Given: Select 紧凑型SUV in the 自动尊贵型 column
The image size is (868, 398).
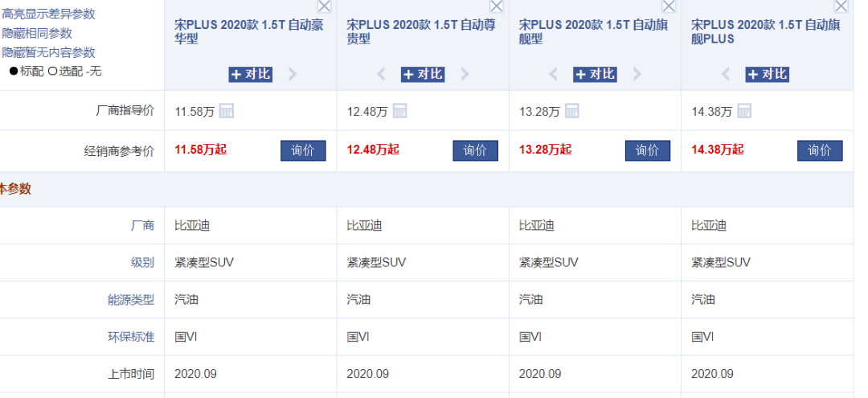Looking at the screenshot, I should [376, 262].
